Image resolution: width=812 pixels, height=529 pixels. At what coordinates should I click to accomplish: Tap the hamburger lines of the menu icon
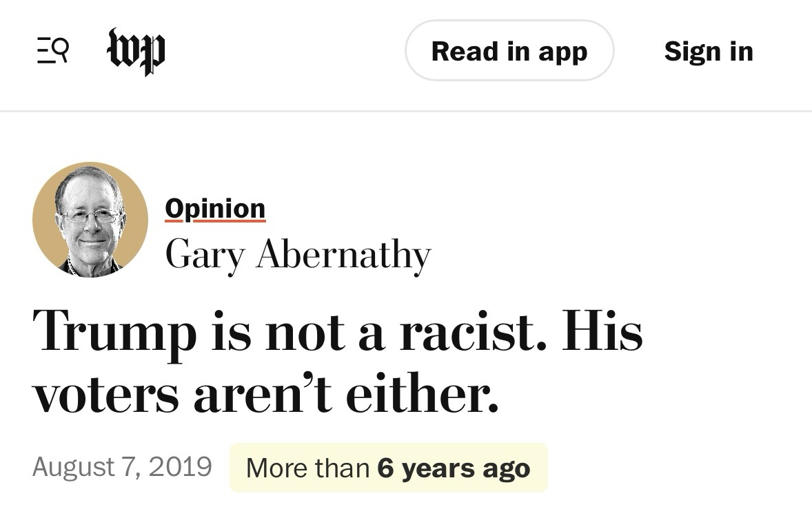tap(43, 52)
